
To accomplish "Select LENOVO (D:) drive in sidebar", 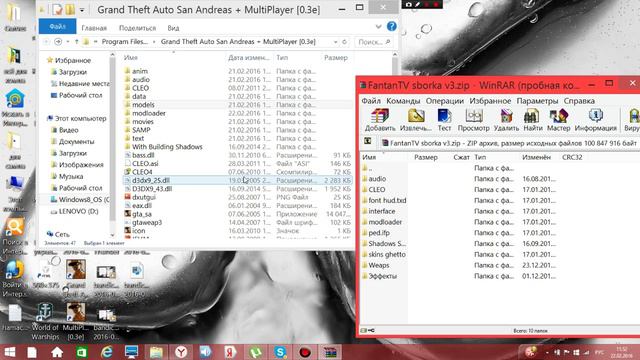I will click(x=73, y=211).
